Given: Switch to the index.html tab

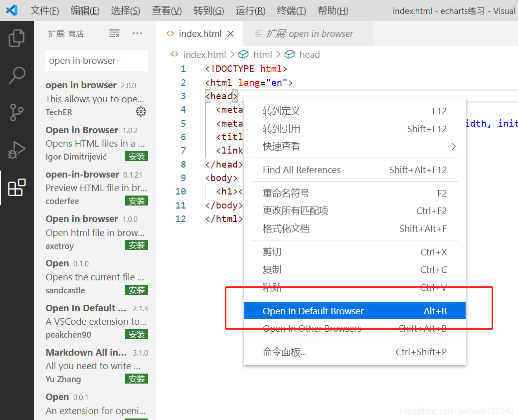Looking at the screenshot, I should 199,34.
